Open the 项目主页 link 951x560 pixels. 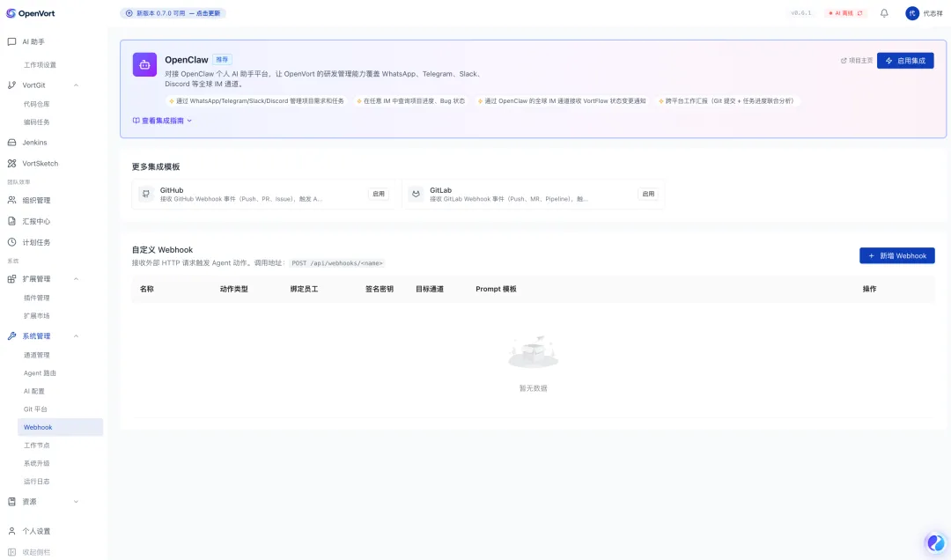[857, 61]
